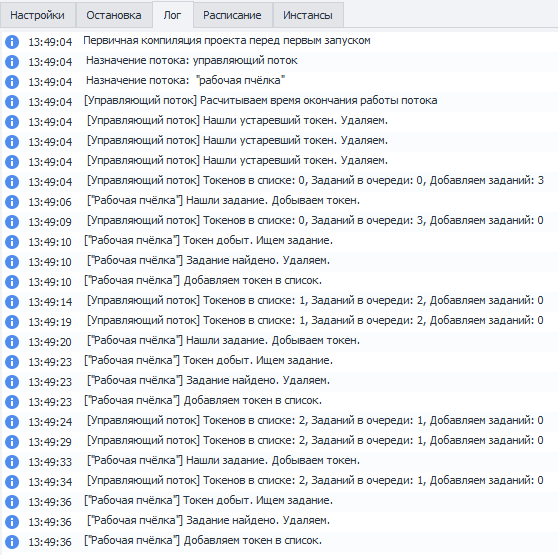
Task: Open the Расписание tab
Action: [x=232, y=15]
